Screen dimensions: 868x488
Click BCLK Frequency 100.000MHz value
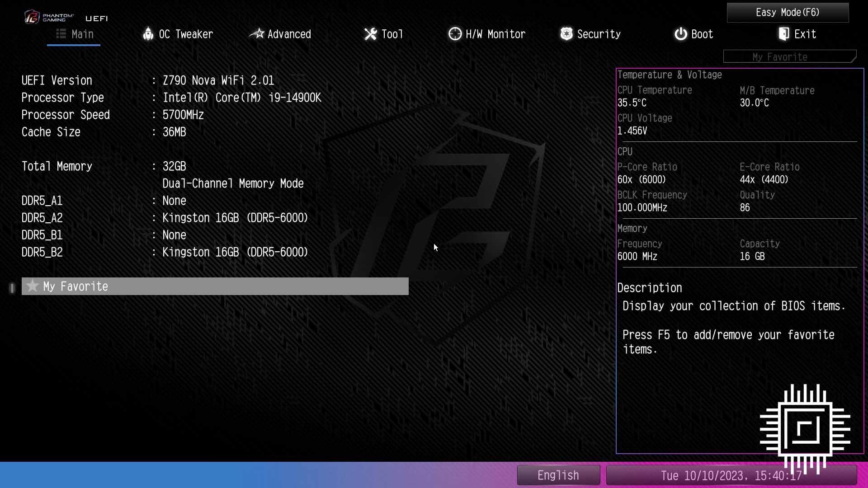coord(642,207)
